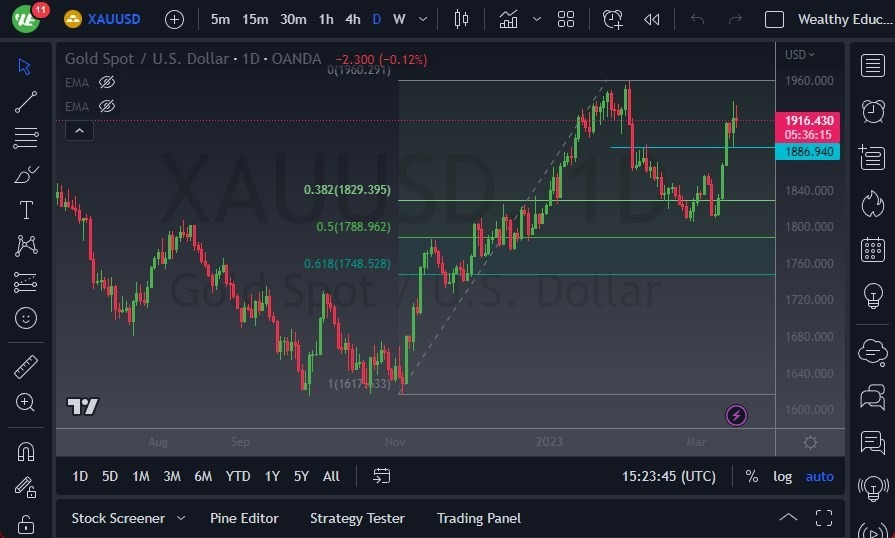Switch to 1h timeframe
This screenshot has width=895, height=538.
point(326,19)
